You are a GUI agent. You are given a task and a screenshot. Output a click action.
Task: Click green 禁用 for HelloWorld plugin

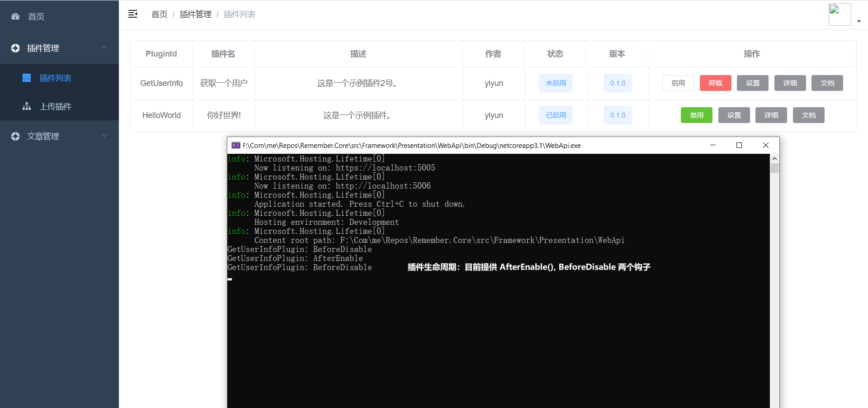[696, 115]
